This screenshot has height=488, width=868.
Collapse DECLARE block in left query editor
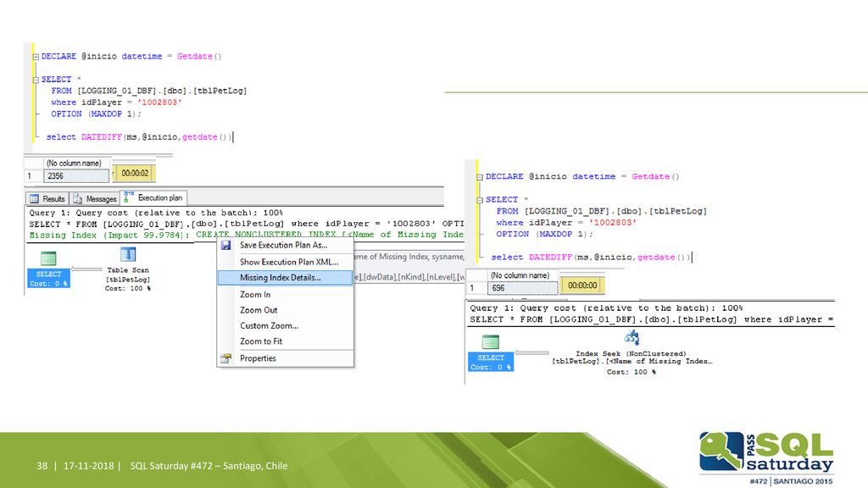36,57
